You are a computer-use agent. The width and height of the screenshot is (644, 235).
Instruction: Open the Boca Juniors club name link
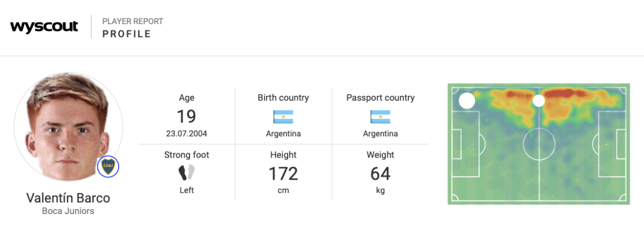point(68,211)
